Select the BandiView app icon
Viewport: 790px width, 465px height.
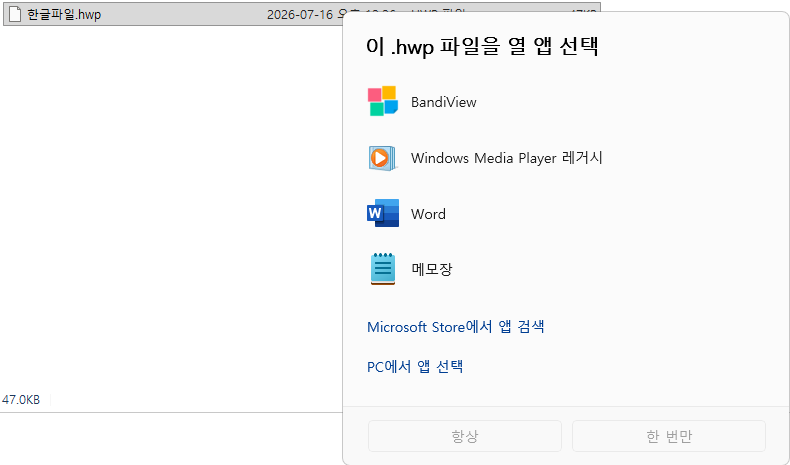[383, 101]
